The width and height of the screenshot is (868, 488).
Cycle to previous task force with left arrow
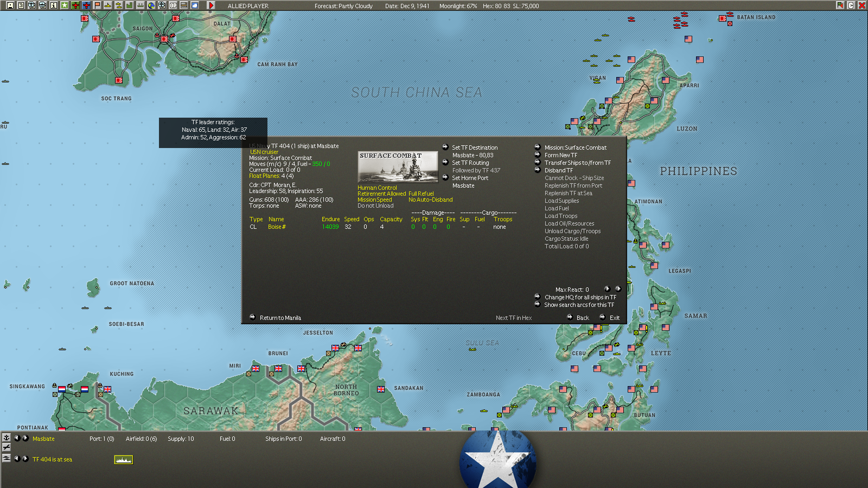tap(17, 459)
